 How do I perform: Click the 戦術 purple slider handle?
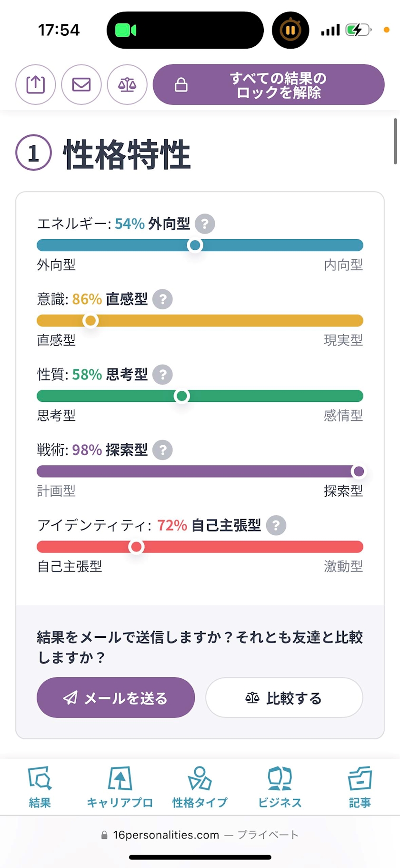point(359,471)
